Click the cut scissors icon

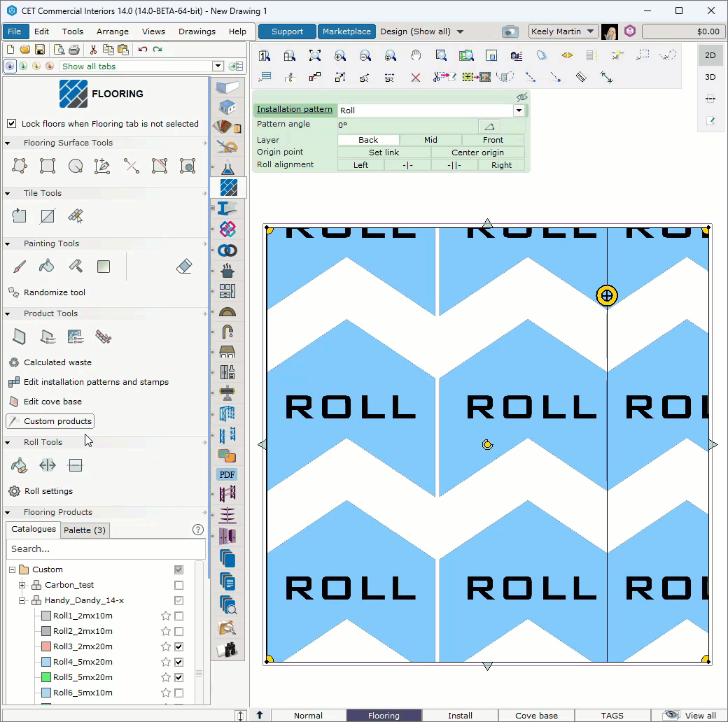pos(93,49)
